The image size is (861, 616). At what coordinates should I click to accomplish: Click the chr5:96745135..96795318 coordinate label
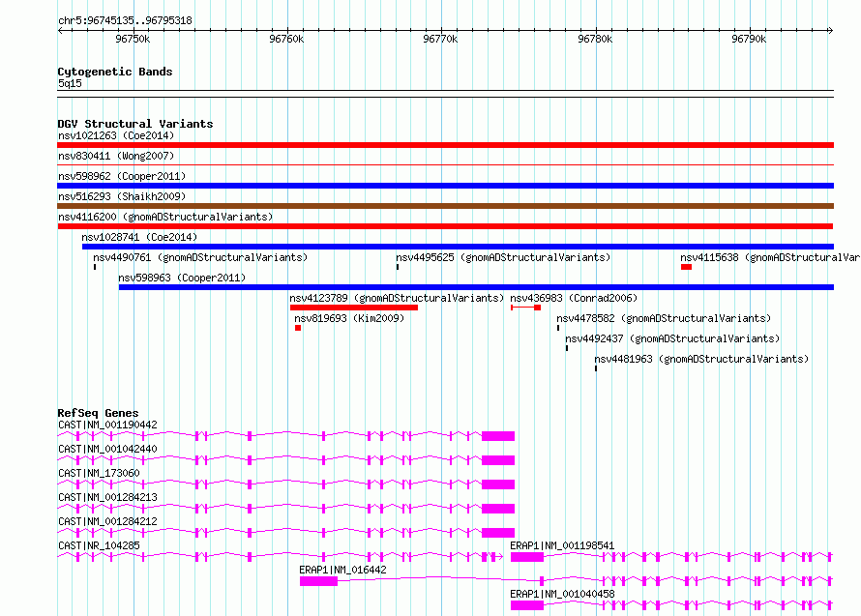point(125,21)
